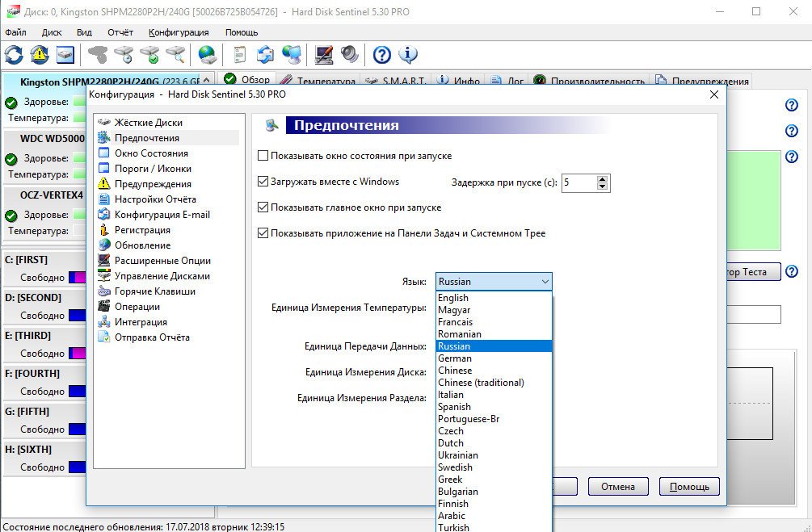Choose English from language list
The width and height of the screenshot is (812, 532).
coord(494,298)
